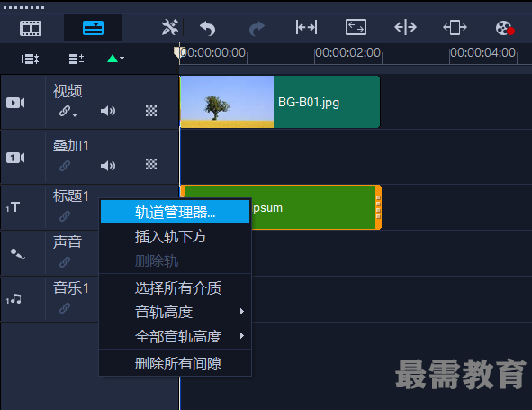
Task: Expand the 全部音轨高度 submenu
Action: 175,336
